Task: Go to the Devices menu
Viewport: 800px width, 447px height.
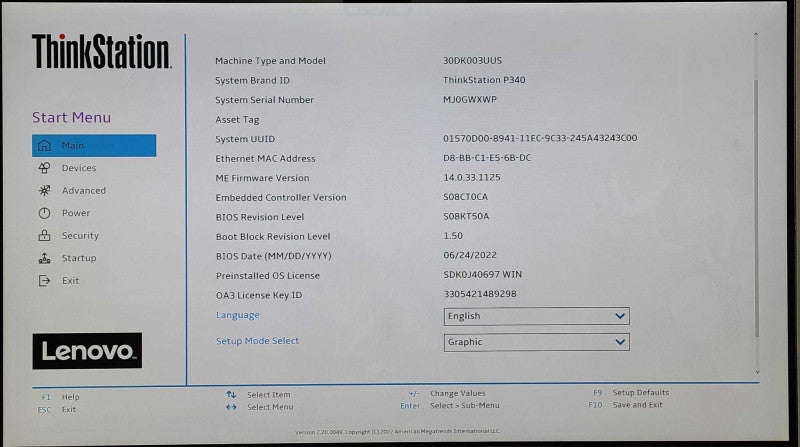Action: [x=79, y=168]
